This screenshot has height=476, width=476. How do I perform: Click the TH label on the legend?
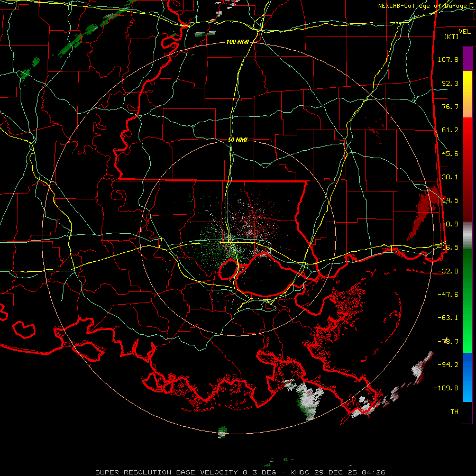tap(454, 412)
